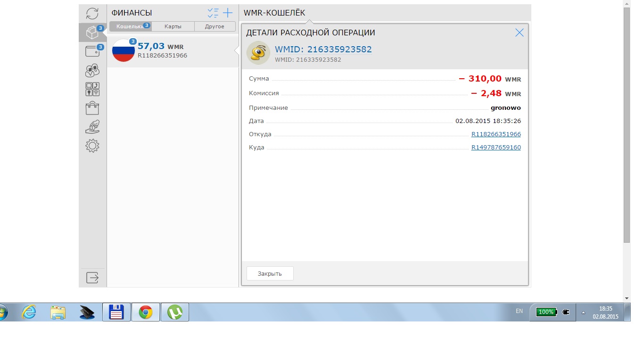The height and width of the screenshot is (362, 644).
Task: Open the services payment icon in sidebar
Action: 92,89
